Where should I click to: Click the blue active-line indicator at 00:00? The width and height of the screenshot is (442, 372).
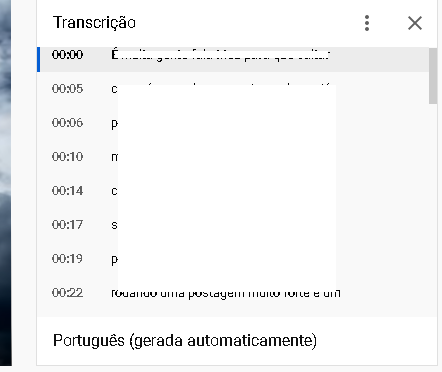[39, 59]
